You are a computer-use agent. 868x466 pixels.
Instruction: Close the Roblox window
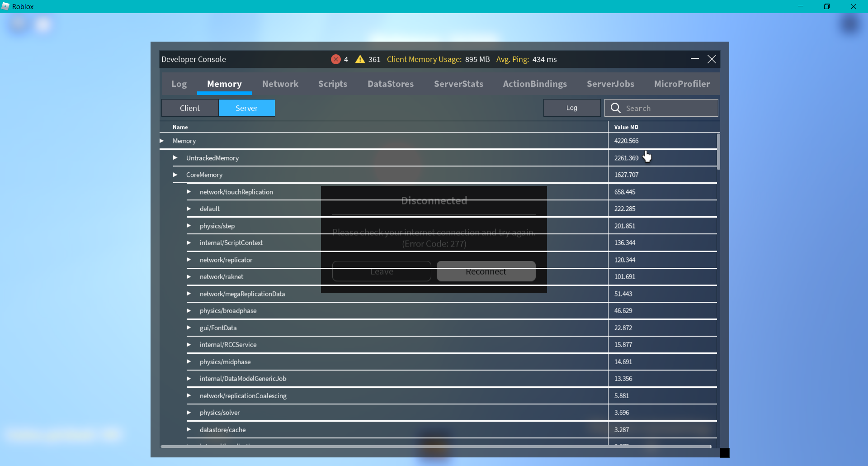tap(854, 6)
